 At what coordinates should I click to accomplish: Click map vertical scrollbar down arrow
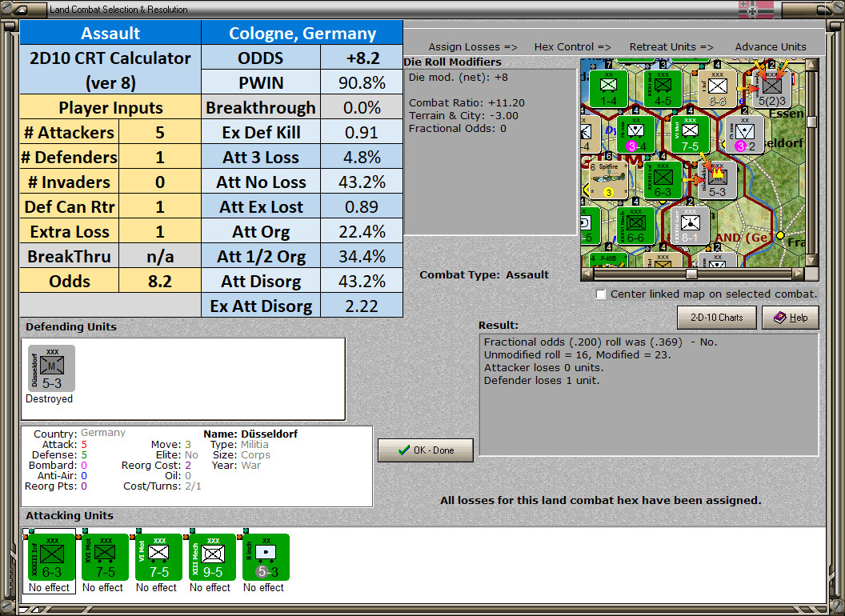click(811, 261)
